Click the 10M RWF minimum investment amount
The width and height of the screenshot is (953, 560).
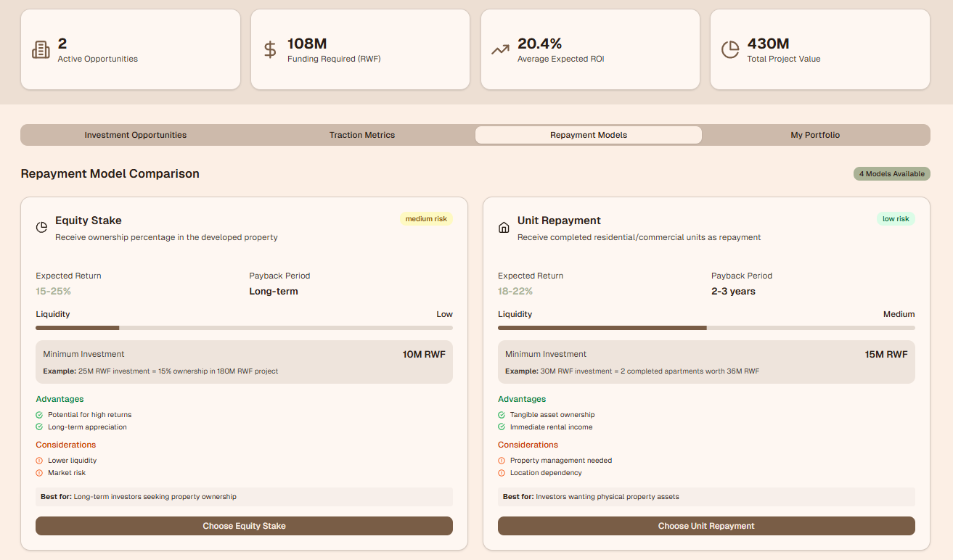(x=424, y=355)
